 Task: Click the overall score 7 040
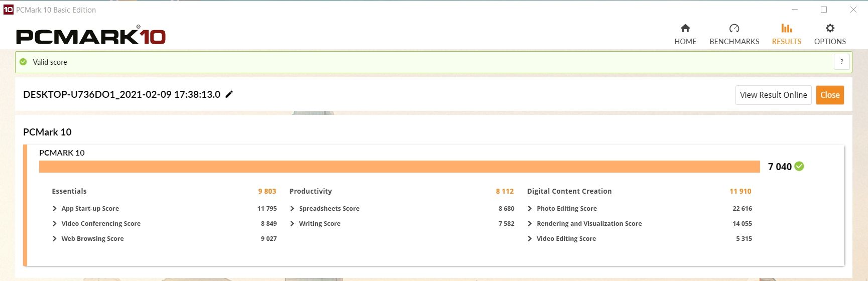[x=780, y=167]
